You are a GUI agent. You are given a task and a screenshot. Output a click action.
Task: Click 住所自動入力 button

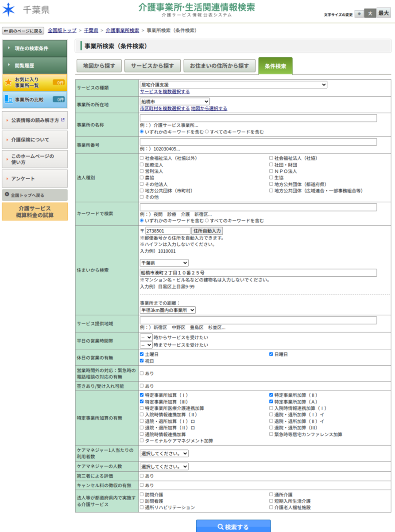point(207,231)
